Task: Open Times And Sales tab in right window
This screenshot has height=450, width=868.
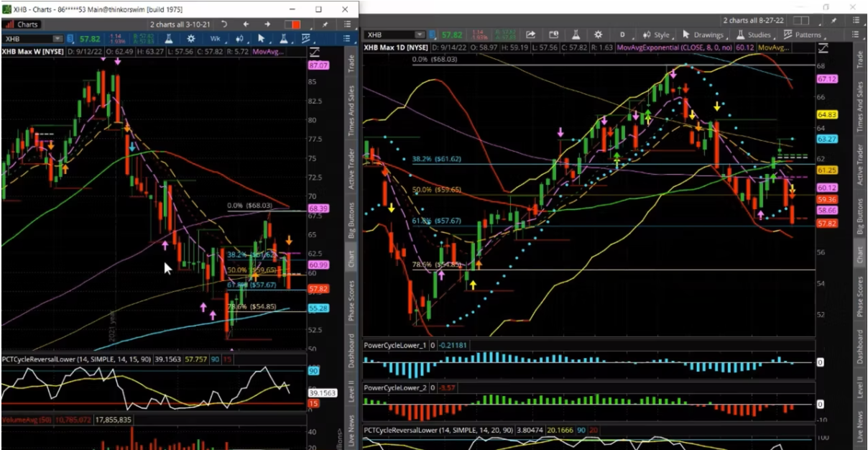Action: (861, 108)
